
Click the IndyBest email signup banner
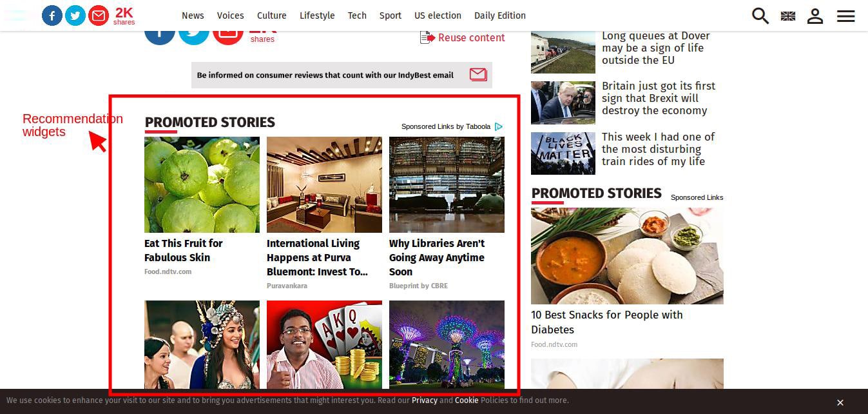[x=342, y=75]
